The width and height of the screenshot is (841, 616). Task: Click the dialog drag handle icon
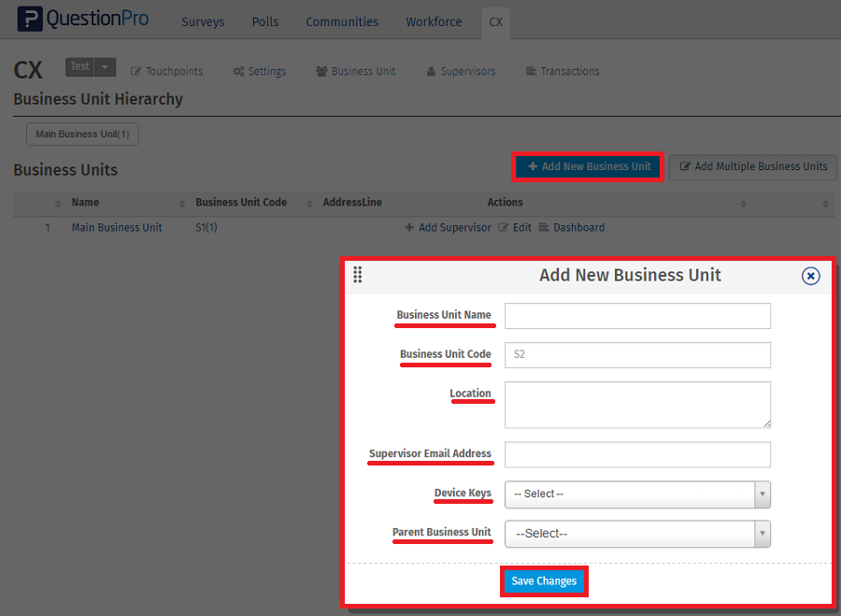point(358,275)
